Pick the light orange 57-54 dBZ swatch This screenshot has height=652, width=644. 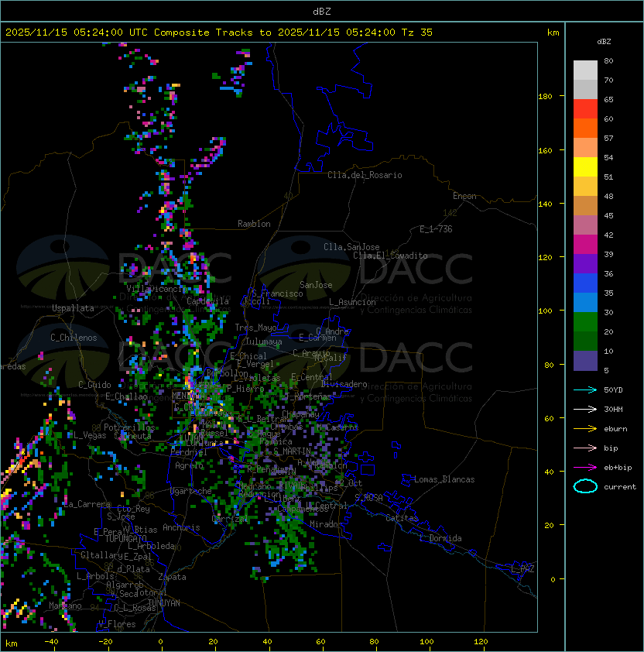[585, 148]
